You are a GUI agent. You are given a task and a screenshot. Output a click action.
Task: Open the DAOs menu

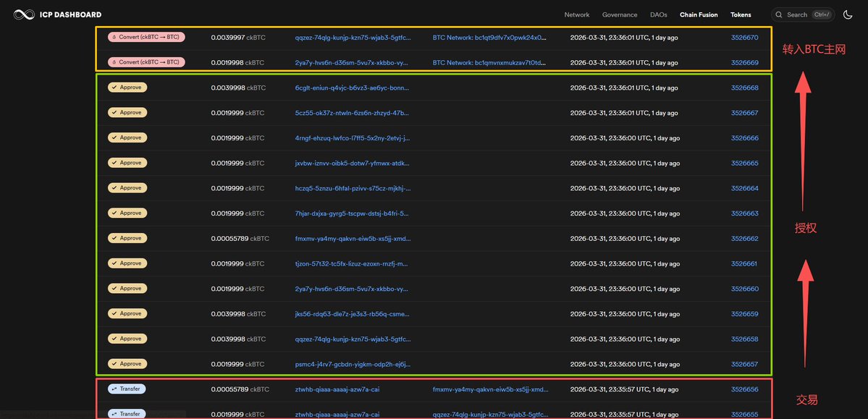(x=658, y=15)
